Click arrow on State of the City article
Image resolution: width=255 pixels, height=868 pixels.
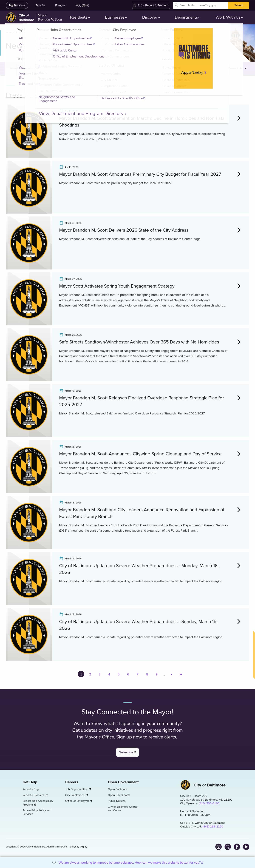tap(239, 230)
